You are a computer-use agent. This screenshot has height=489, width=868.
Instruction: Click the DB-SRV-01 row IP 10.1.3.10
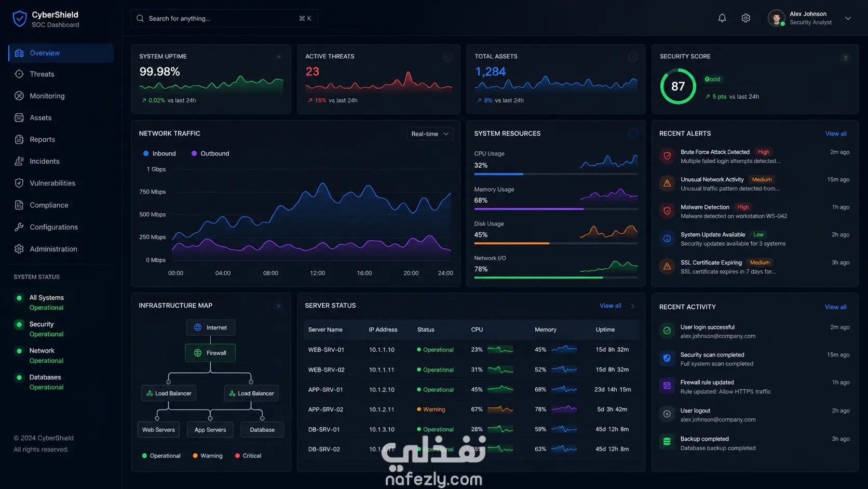point(382,430)
